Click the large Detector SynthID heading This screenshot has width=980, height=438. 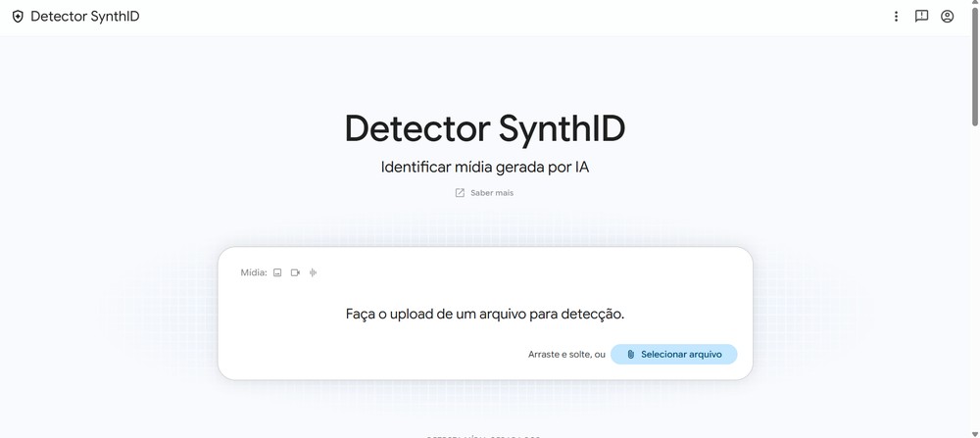pos(485,128)
